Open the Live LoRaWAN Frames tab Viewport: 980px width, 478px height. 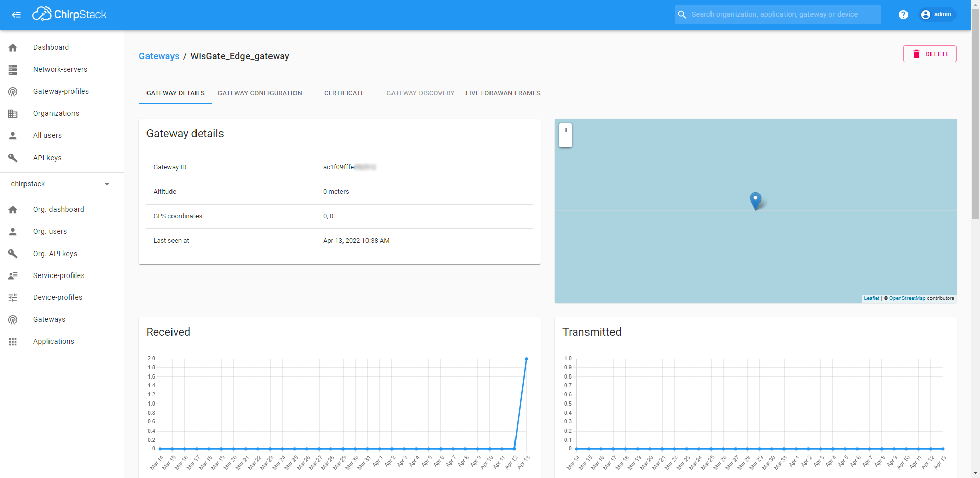pyautogui.click(x=502, y=93)
